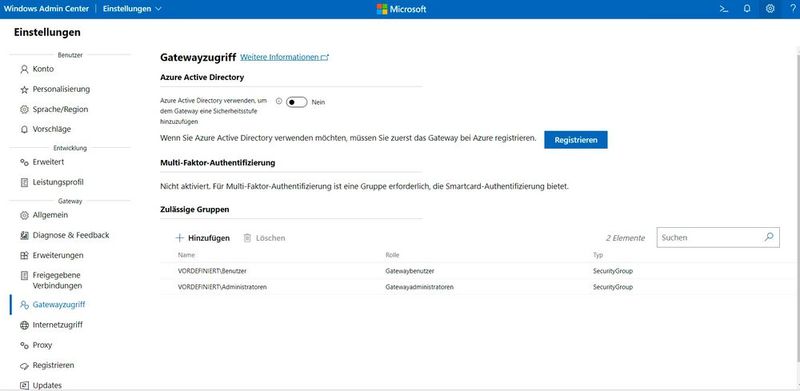This screenshot has width=800, height=391.
Task: Toggle Azure Active Directory switch on
Action: tap(296, 102)
